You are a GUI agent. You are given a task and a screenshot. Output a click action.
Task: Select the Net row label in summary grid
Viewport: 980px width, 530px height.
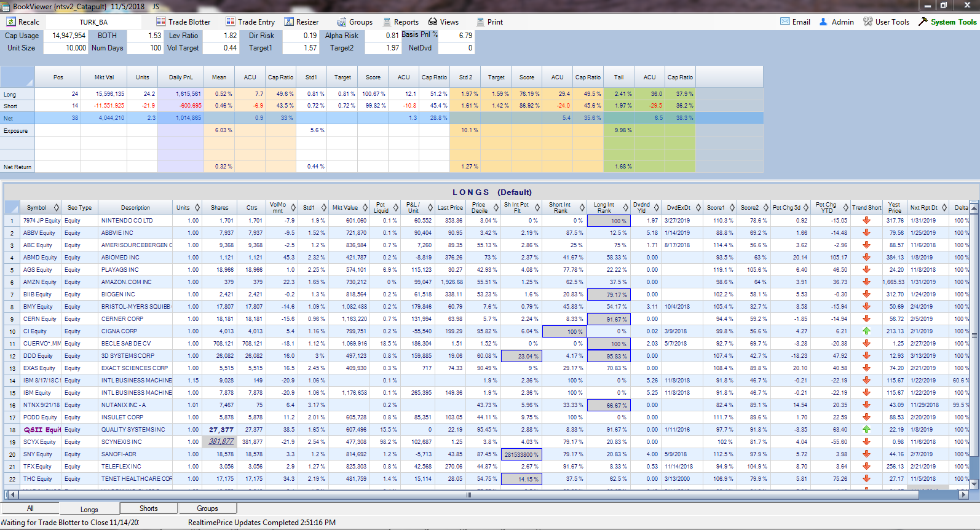coord(17,118)
